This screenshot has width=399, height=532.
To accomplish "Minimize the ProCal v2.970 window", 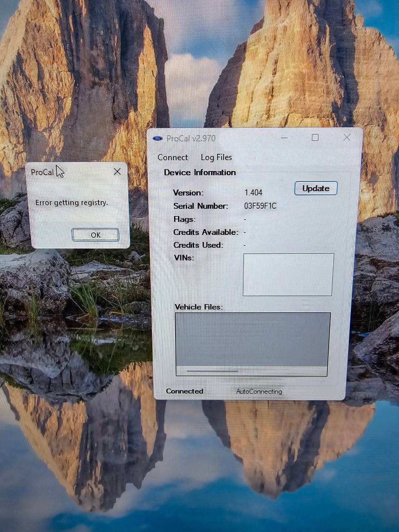I will click(x=284, y=138).
